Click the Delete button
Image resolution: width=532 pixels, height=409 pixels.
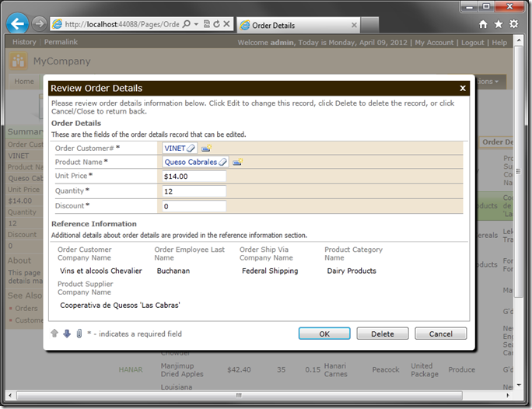click(383, 334)
